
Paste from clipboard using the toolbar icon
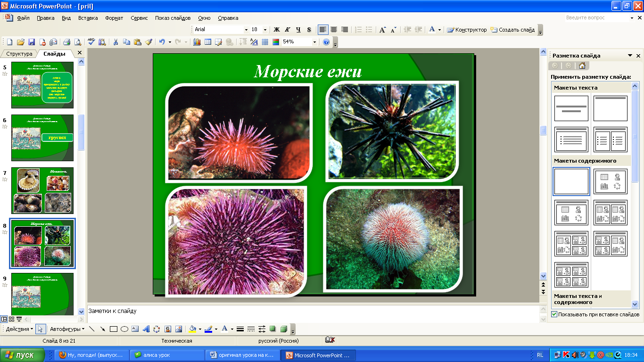(137, 42)
